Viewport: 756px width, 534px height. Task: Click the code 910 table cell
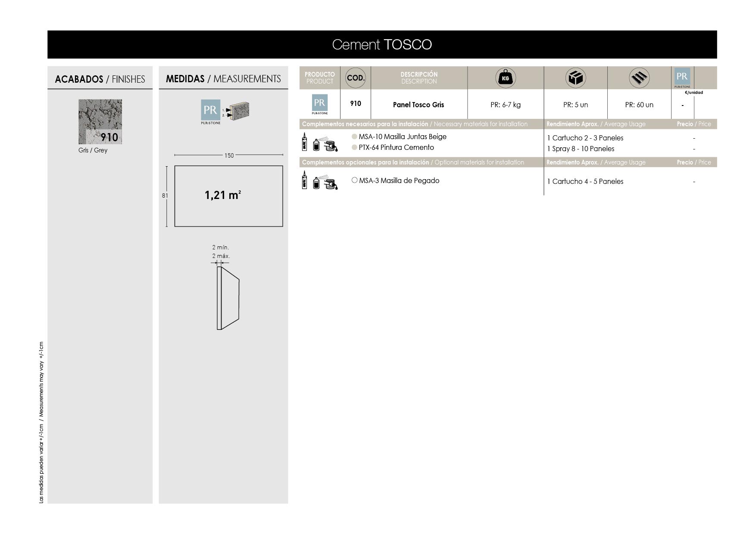tap(356, 103)
